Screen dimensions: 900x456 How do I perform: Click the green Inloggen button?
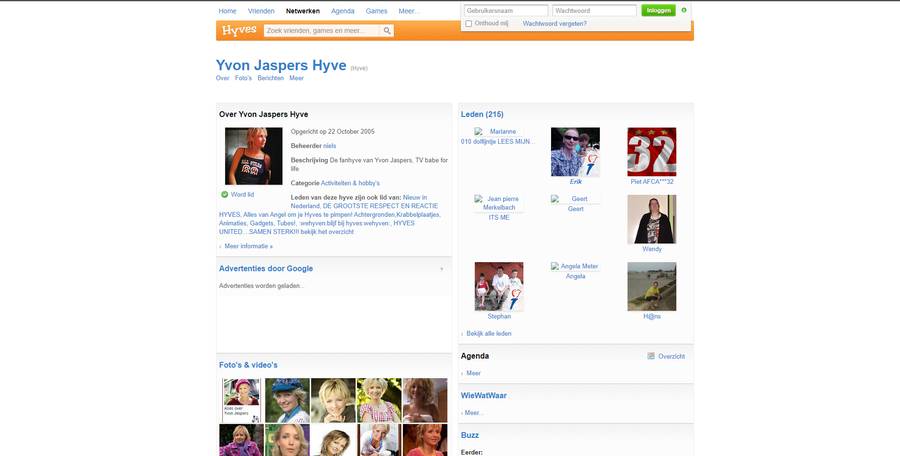coord(658,10)
